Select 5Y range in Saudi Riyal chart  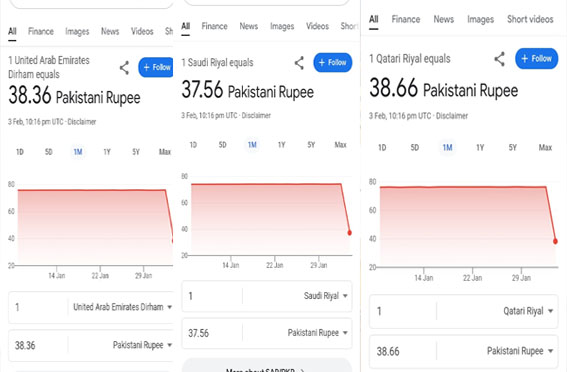[x=311, y=145]
